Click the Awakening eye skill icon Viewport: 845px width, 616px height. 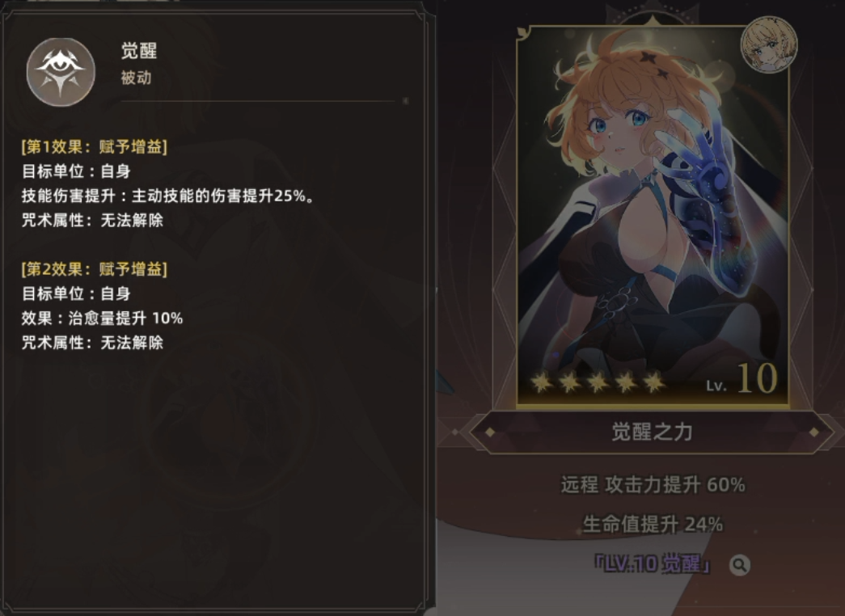(x=61, y=72)
